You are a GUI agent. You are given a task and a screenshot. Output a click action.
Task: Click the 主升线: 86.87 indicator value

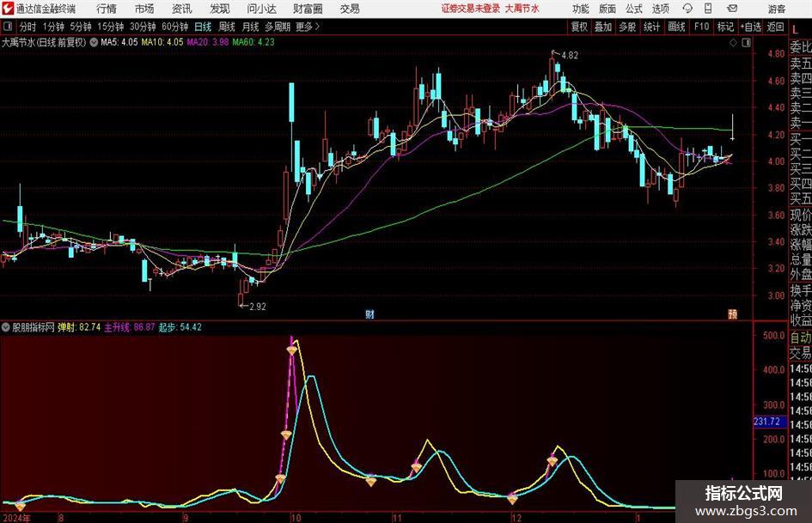pos(130,327)
